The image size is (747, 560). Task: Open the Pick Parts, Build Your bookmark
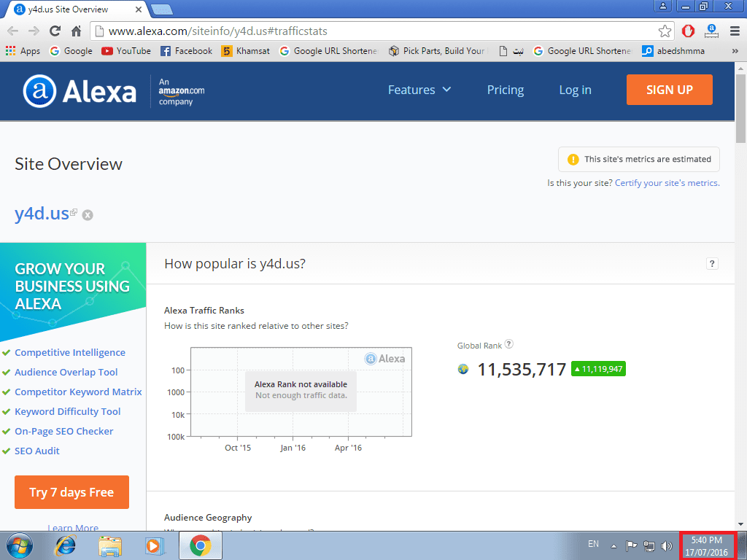pos(438,51)
